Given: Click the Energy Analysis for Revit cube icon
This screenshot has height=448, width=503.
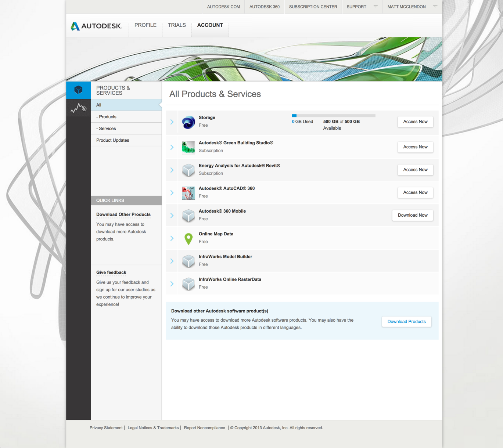Looking at the screenshot, I should [x=188, y=170].
